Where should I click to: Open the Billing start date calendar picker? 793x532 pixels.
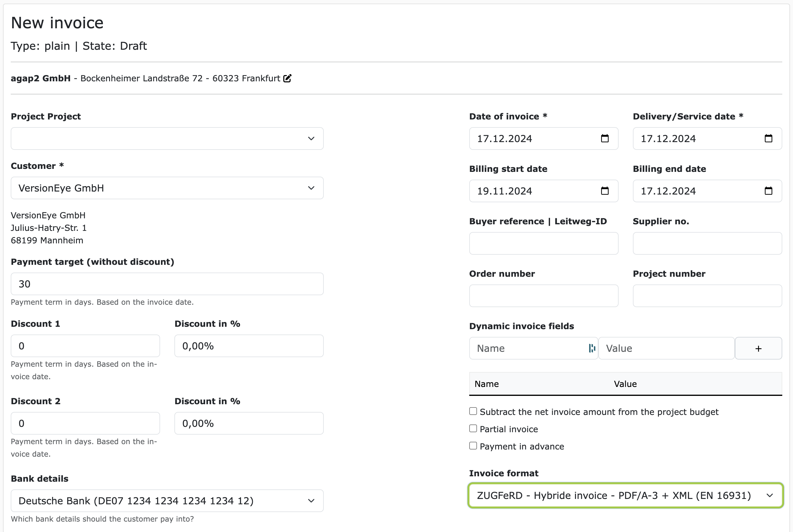click(605, 191)
